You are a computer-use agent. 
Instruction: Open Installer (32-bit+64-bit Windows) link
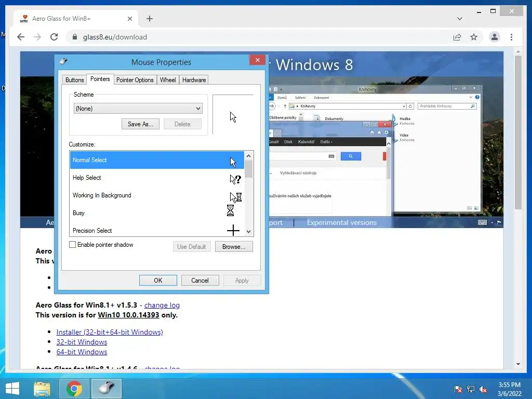[x=110, y=332]
